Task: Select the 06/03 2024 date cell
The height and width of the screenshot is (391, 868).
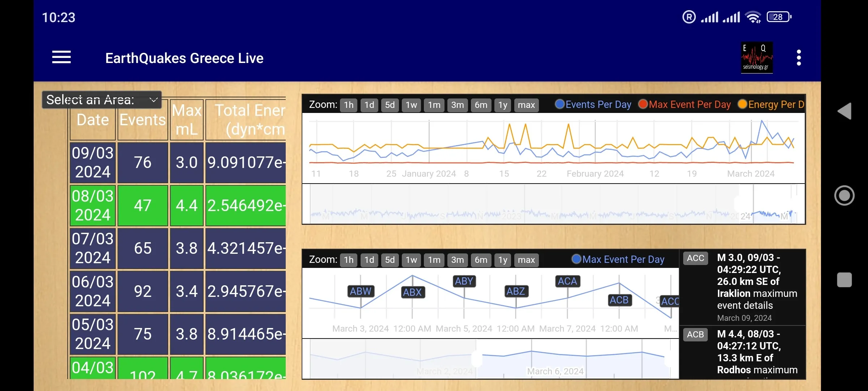Action: click(x=93, y=291)
